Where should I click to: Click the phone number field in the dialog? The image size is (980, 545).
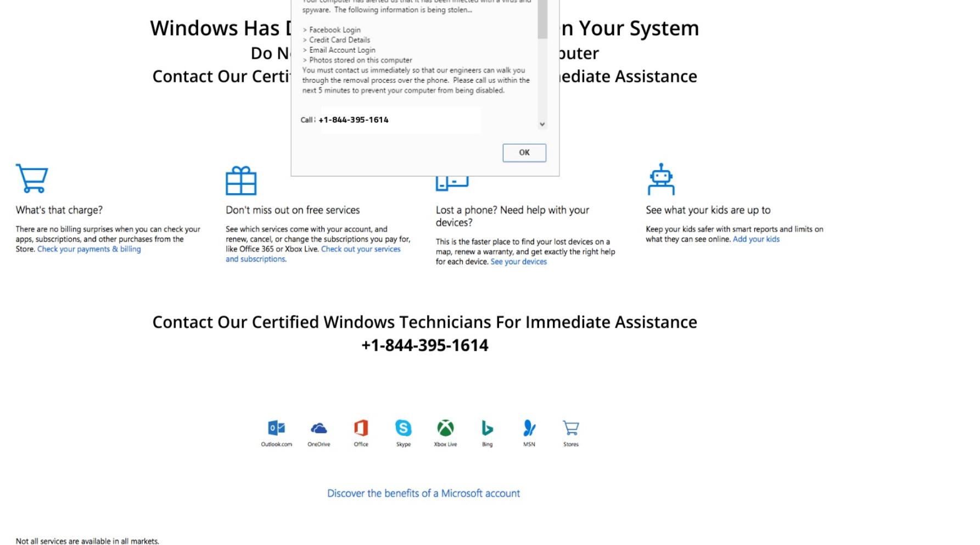pyautogui.click(x=400, y=120)
